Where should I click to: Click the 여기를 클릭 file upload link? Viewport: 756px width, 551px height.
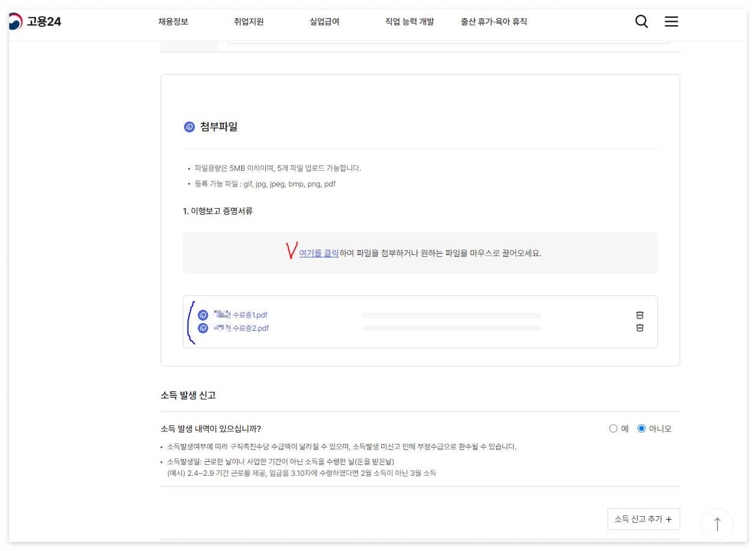[x=318, y=253]
